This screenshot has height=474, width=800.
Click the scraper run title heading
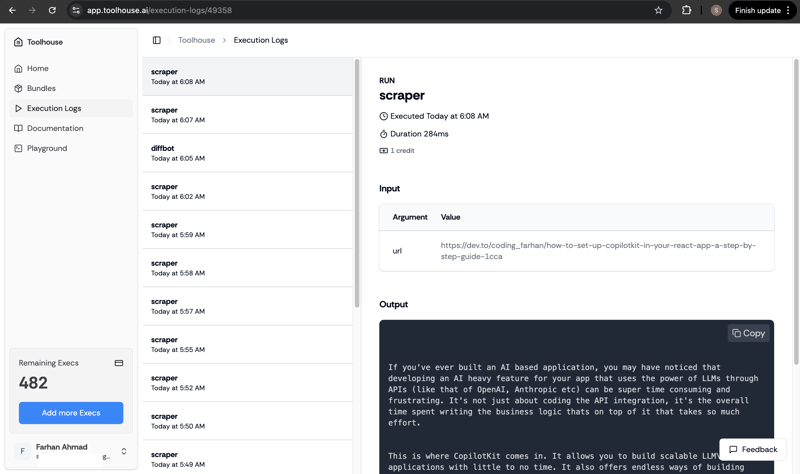pos(402,95)
